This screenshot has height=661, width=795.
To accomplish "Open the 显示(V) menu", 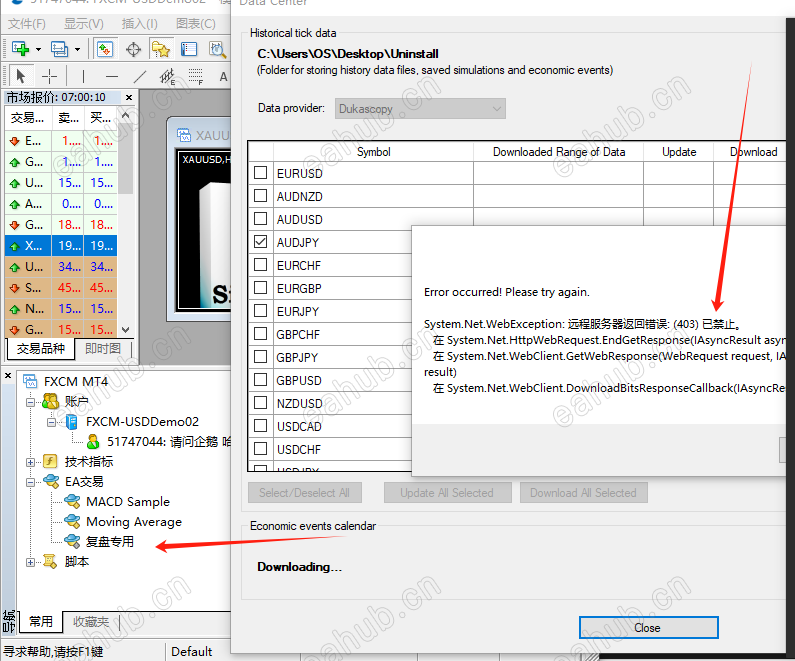I will (x=84, y=23).
